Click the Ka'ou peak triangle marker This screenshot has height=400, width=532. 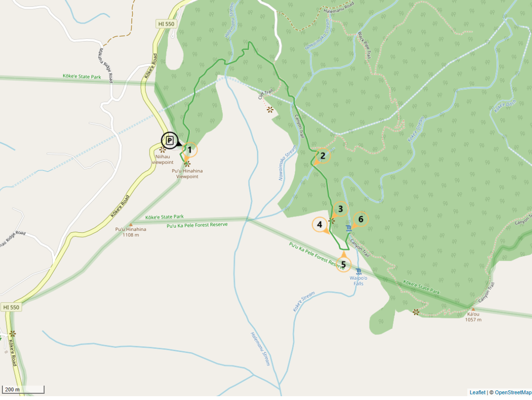(473, 309)
